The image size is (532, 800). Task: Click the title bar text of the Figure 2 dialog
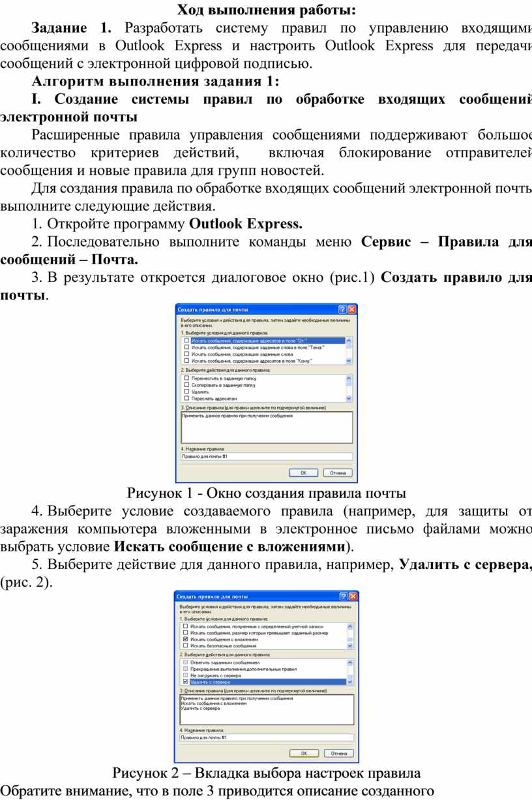tap(212, 597)
